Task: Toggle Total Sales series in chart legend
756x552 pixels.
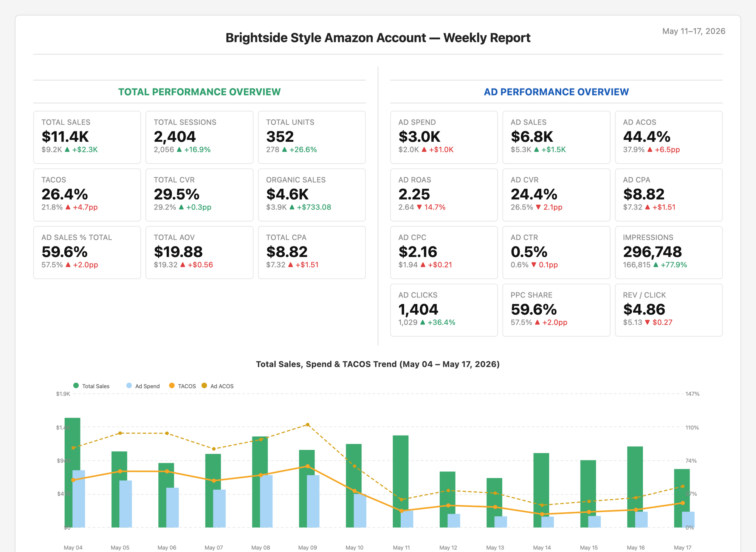Action: point(91,386)
